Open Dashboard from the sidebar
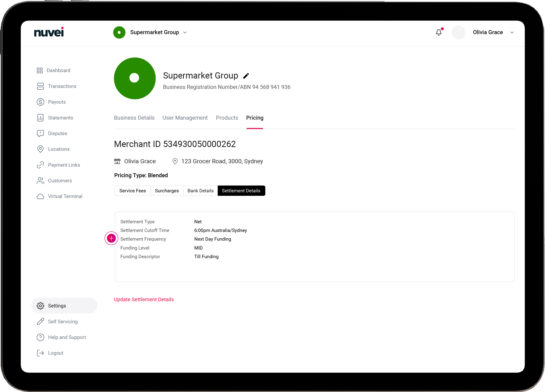545x392 pixels. click(59, 70)
